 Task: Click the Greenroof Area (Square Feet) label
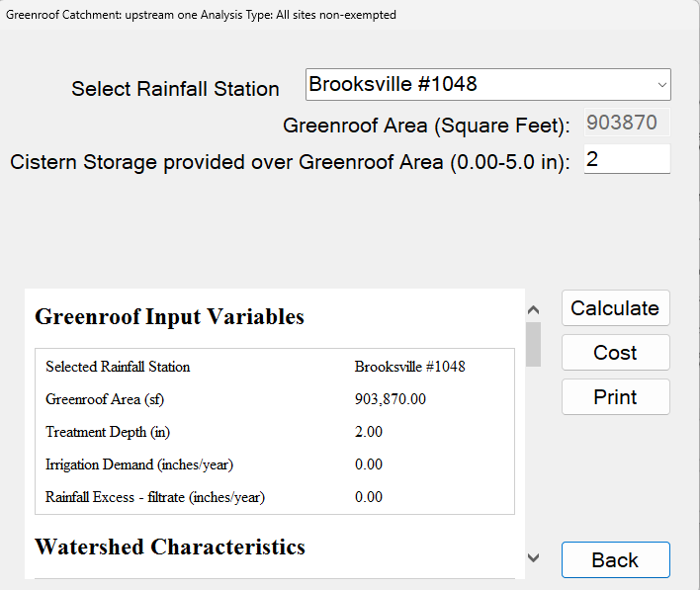click(426, 126)
